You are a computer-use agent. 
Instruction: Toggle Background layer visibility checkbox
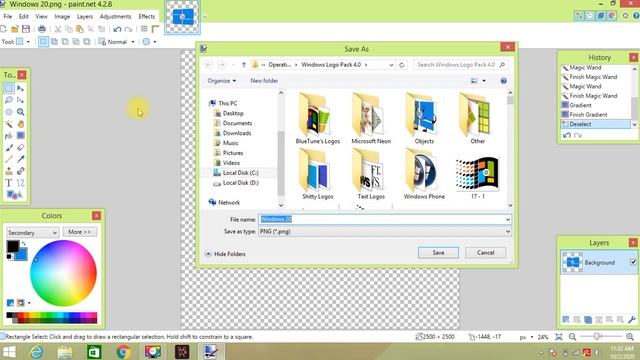point(633,262)
